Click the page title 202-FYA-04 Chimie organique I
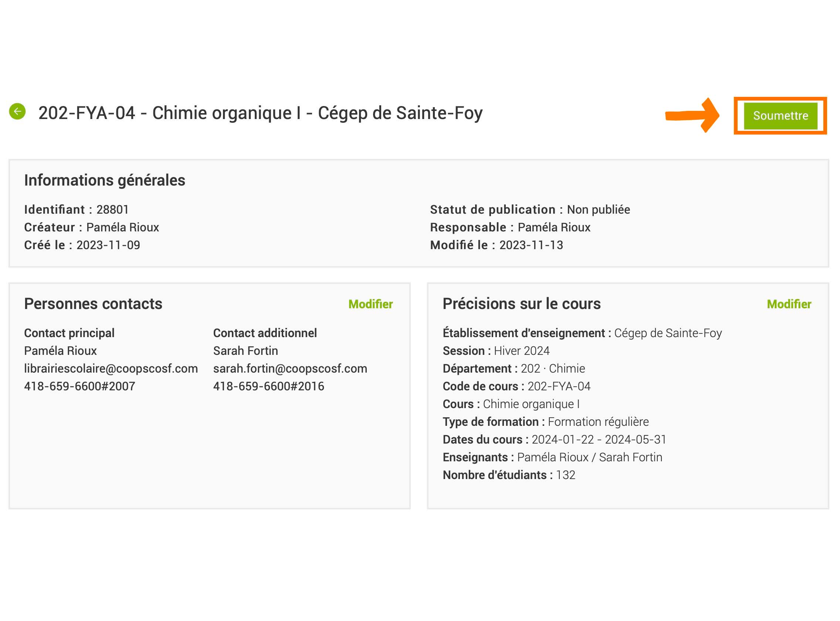The image size is (840, 621). coord(260,113)
